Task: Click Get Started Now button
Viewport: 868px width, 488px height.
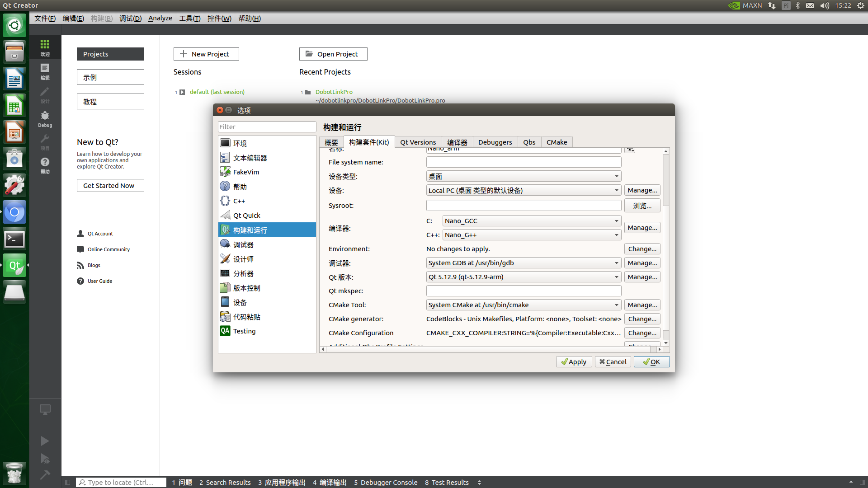Action: [110, 186]
